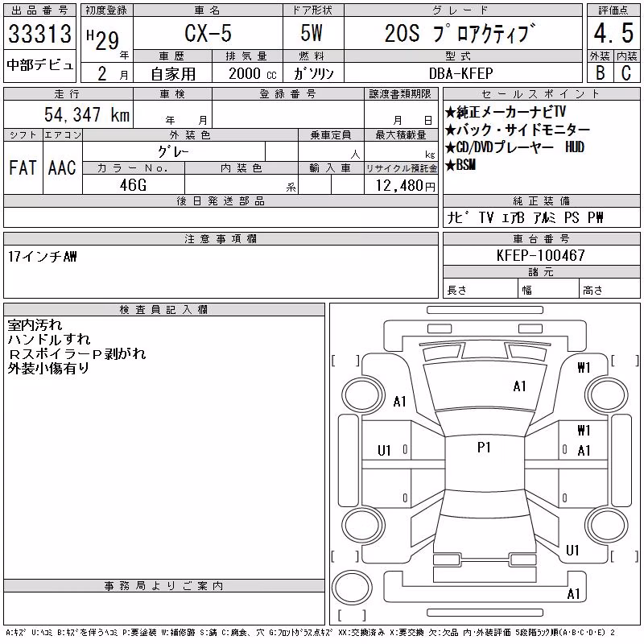The width and height of the screenshot is (644, 644).
Task: Click the model code DBA-KFEP
Action: pos(460,73)
